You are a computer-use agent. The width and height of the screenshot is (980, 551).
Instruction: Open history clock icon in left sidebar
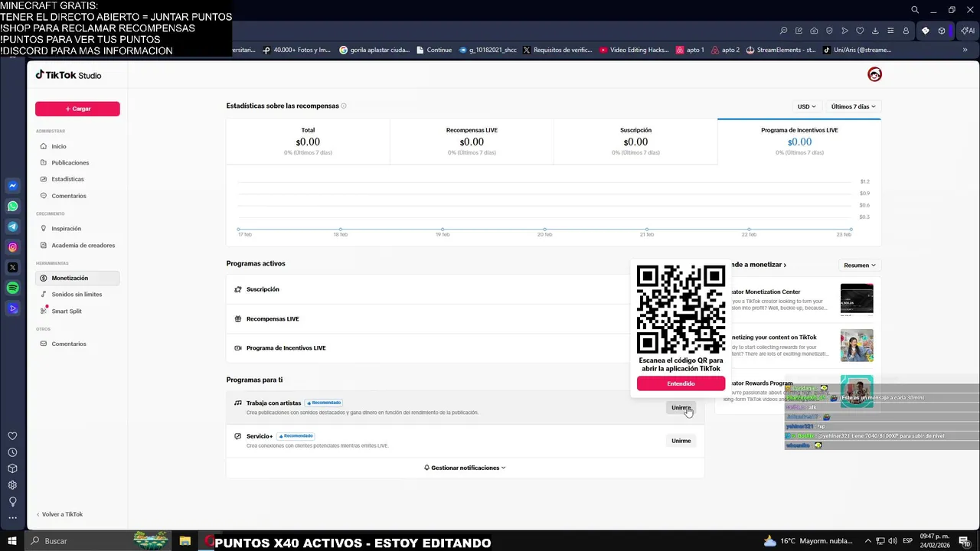[x=12, y=452]
